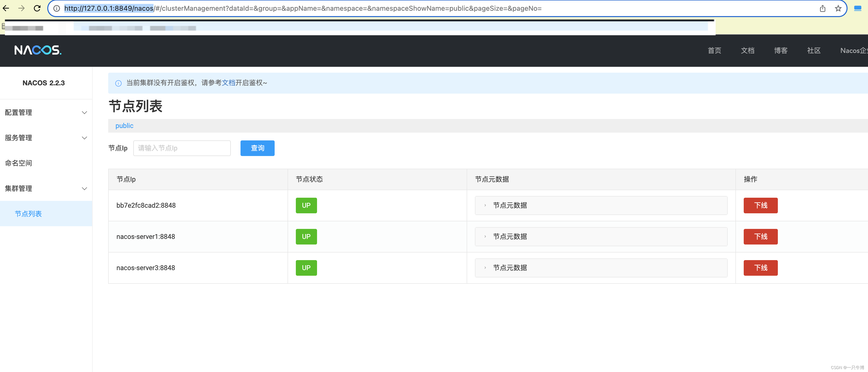Image resolution: width=868 pixels, height=372 pixels.
Task: Click the NACOS logo in header
Action: 38,50
